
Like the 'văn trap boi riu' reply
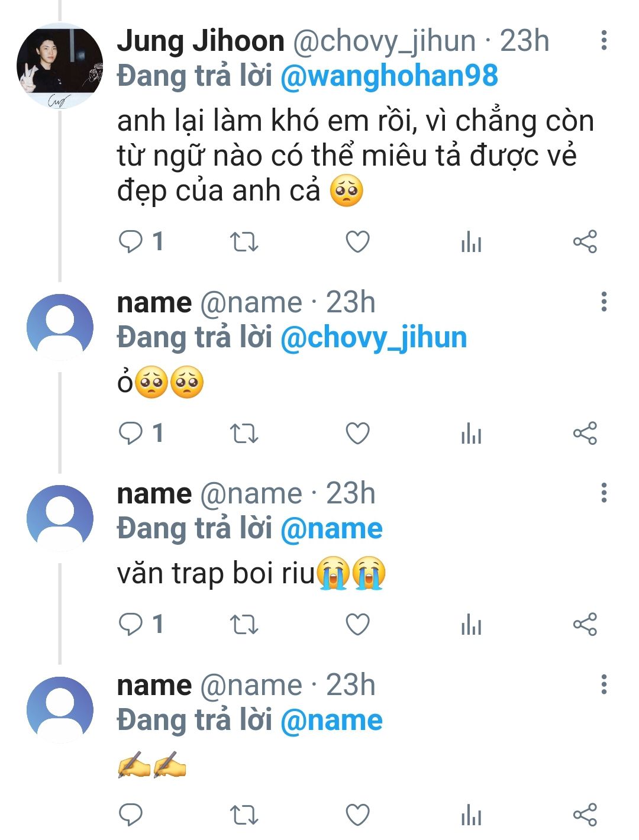357,625
